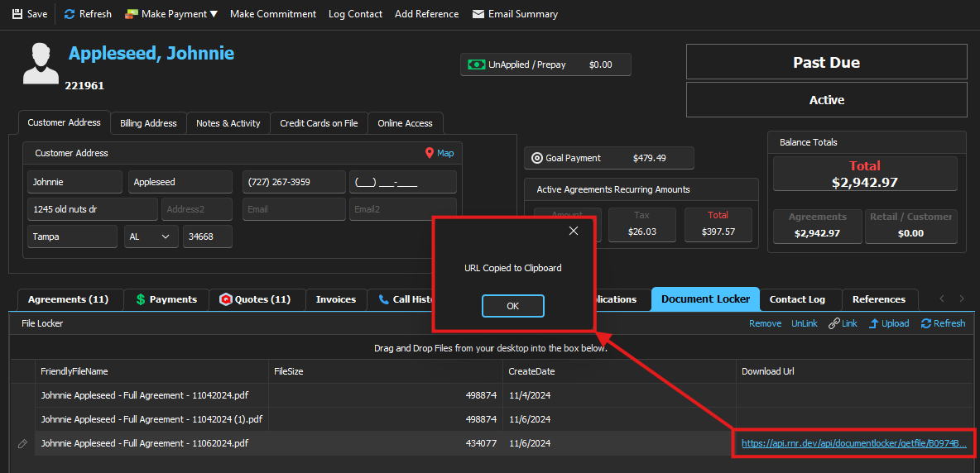980x473 pixels.
Task: Click the customer avatar silhouette icon
Action: pyautogui.click(x=41, y=63)
